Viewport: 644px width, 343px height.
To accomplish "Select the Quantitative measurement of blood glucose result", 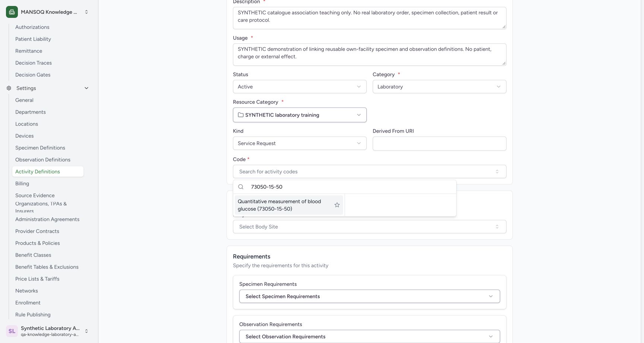I will click(x=288, y=205).
